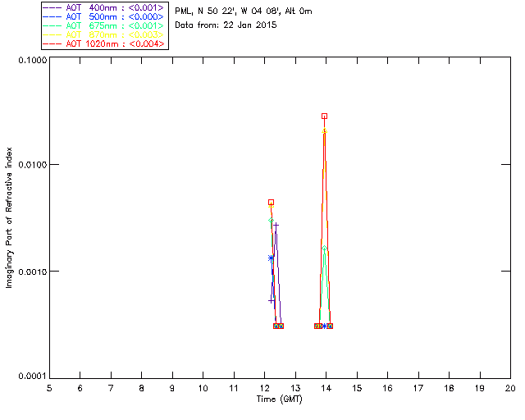Click the red AOT 1020nm legend entry
Viewport: 525px width, 420px height.
(103, 43)
